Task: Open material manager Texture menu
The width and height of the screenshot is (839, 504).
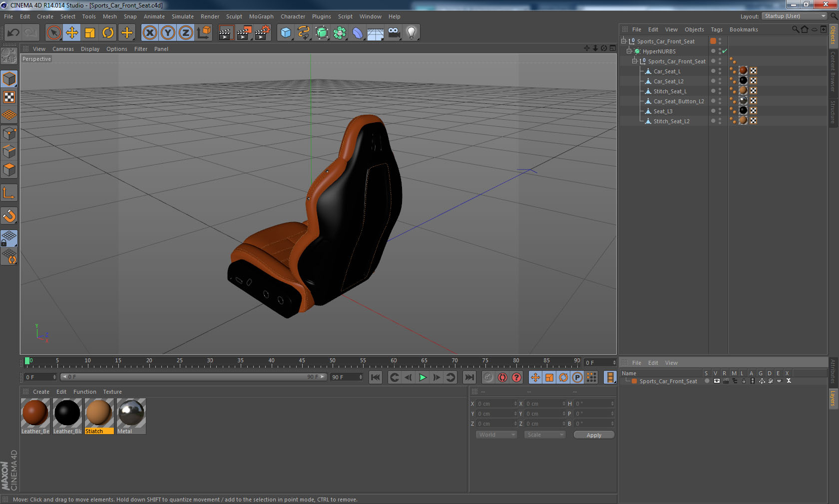Action: 112,392
